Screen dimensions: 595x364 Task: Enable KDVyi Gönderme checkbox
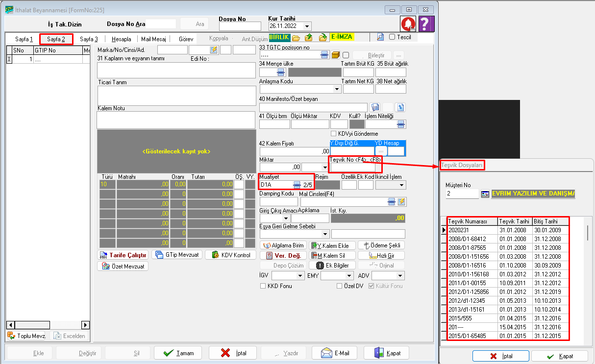coord(334,134)
